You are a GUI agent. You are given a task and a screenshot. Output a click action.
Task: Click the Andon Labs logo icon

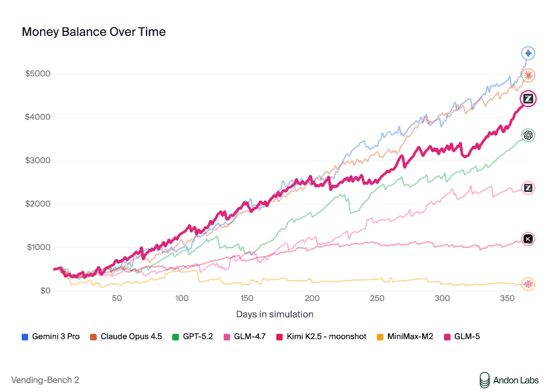coord(484,379)
